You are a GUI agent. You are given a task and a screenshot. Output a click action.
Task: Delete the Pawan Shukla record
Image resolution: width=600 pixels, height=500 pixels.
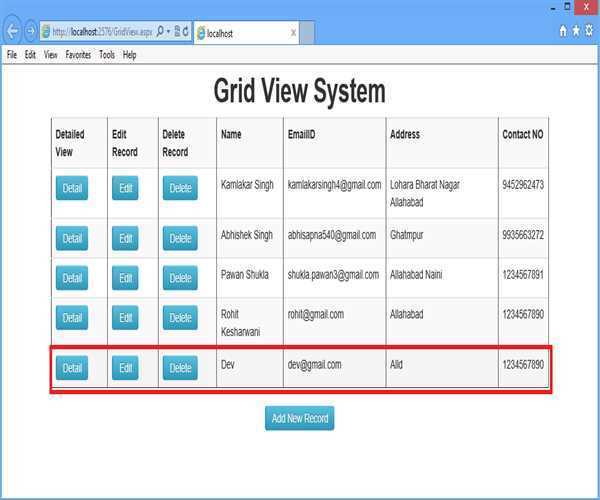tap(180, 278)
